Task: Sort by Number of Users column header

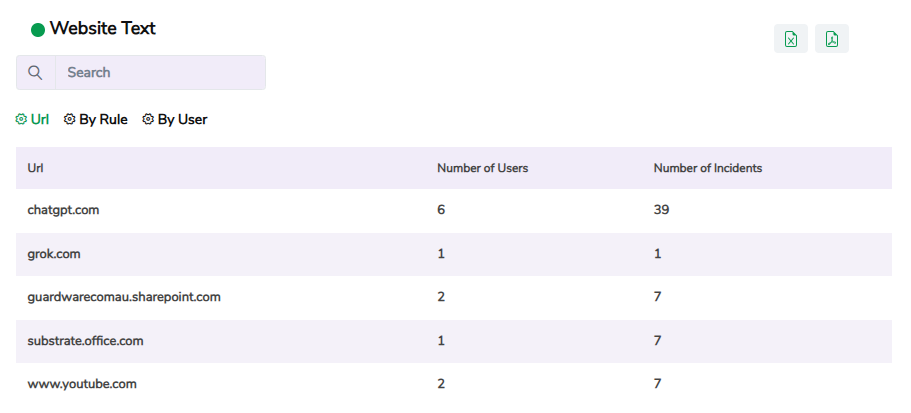Action: coord(482,168)
